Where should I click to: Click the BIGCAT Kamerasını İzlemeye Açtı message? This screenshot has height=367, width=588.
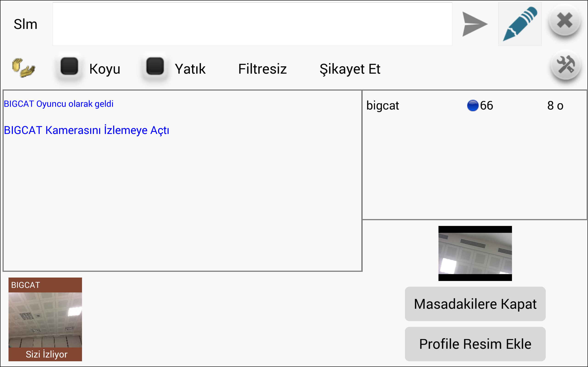87,130
